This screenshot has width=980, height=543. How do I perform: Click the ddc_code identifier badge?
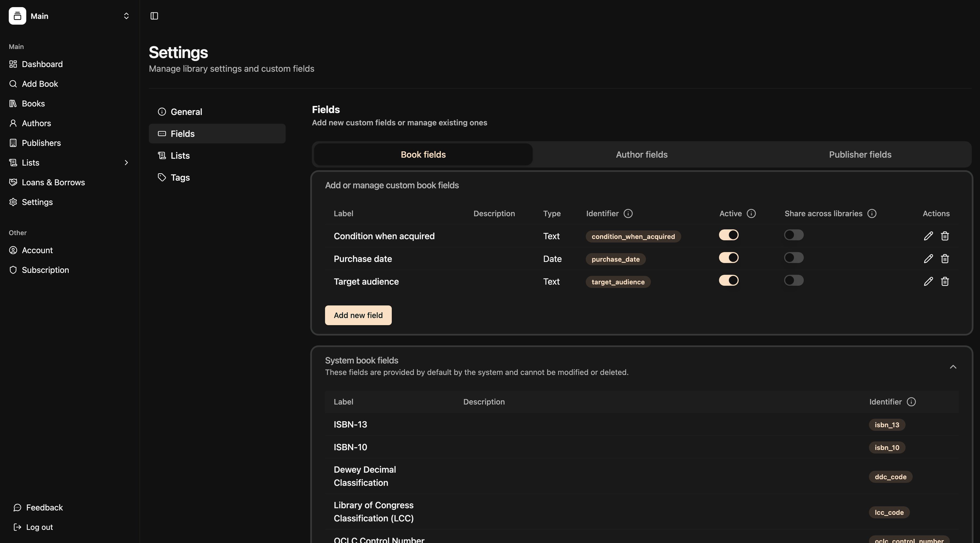890,477
